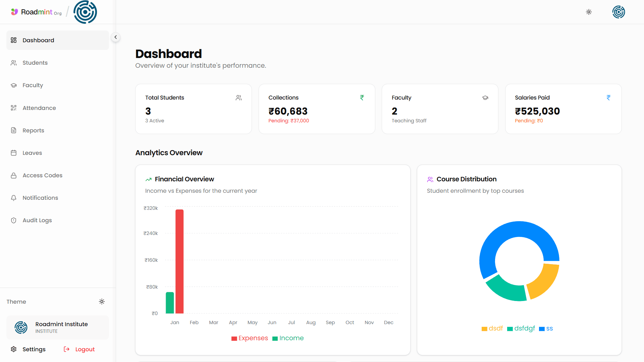Viewport: 644px width, 362px height.
Task: Click the rupee icon on Collections card
Action: point(362,98)
